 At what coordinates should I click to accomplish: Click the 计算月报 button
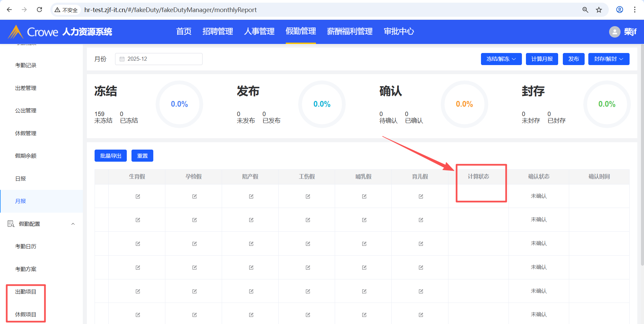tap(542, 59)
